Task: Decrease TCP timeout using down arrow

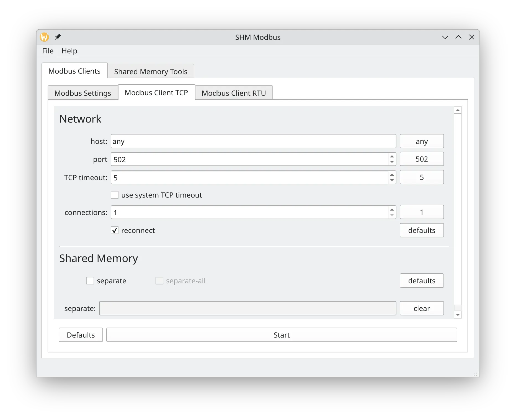Action: (x=392, y=180)
